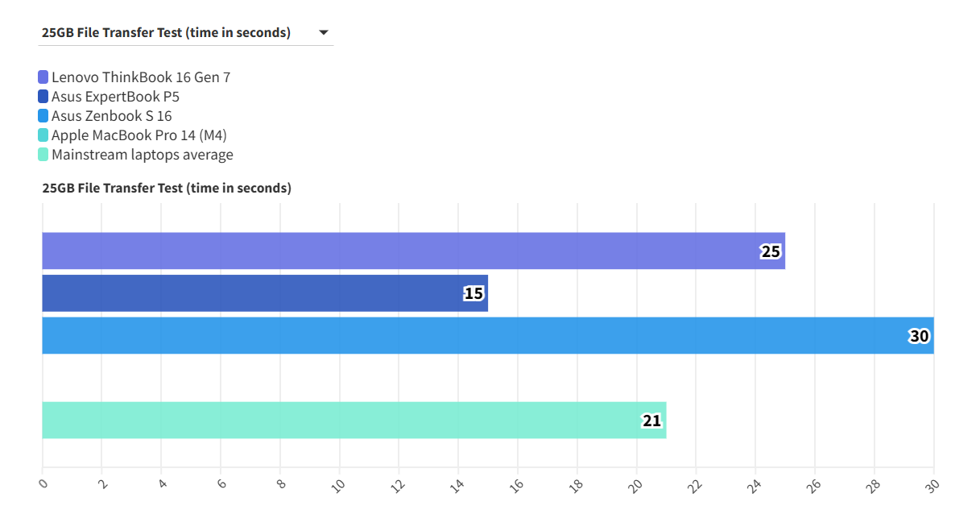The height and width of the screenshot is (510, 980).
Task: Click the chart title above the bars
Action: [x=167, y=188]
